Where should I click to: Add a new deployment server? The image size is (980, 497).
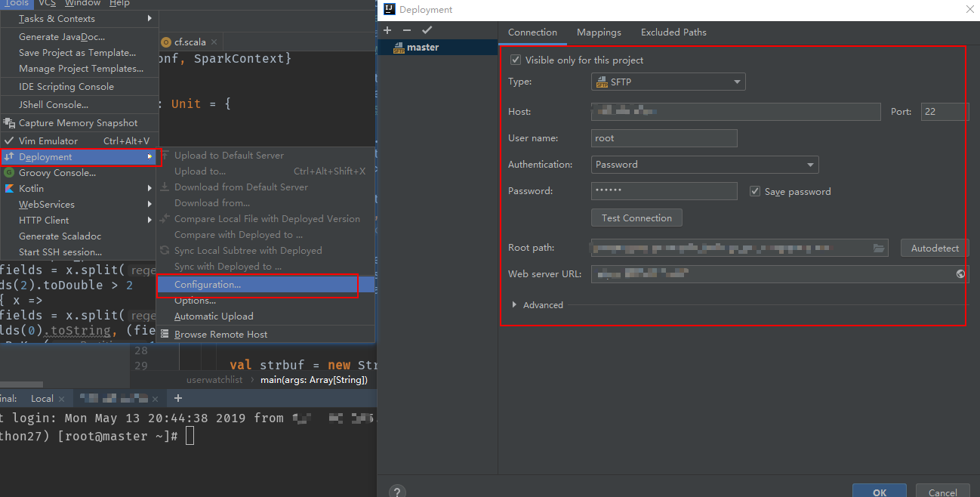click(x=387, y=30)
